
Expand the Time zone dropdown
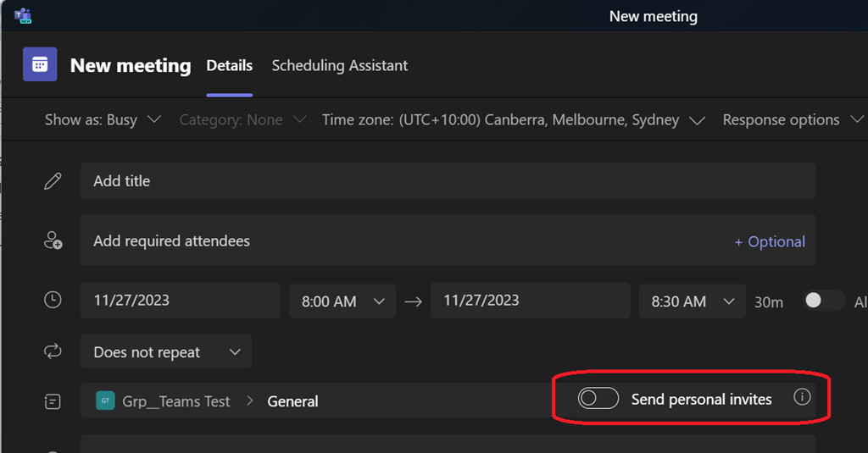[x=514, y=120]
